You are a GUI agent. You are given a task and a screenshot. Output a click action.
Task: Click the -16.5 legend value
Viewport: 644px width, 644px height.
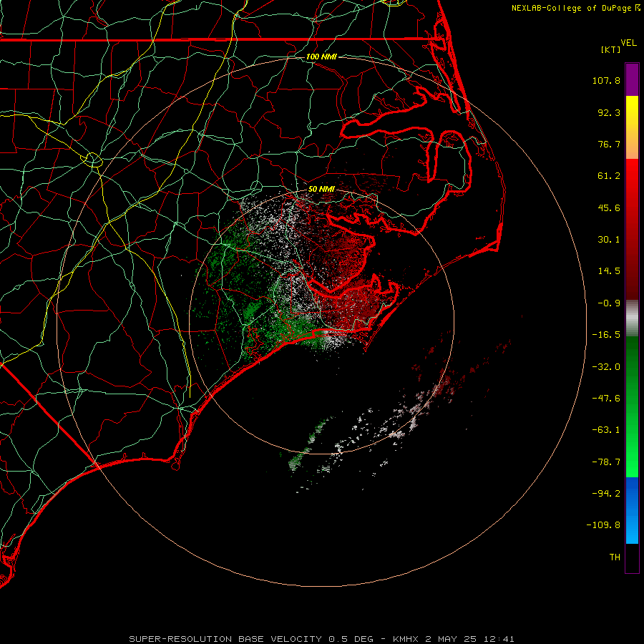tap(606, 335)
